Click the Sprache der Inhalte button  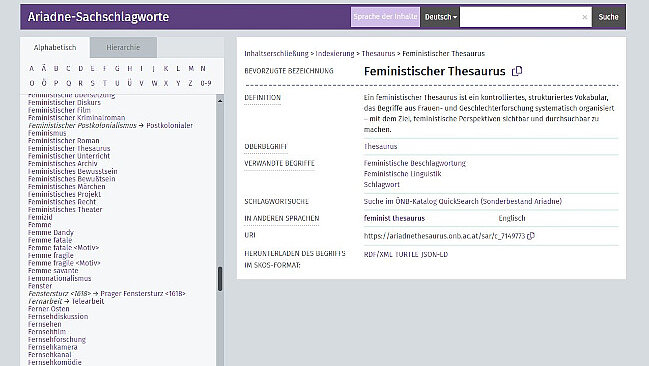[x=385, y=17]
